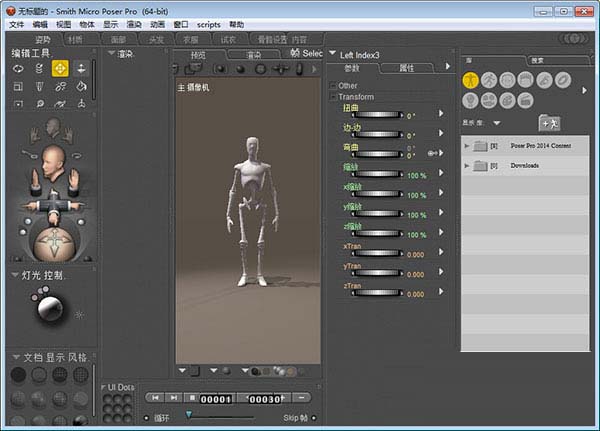
Task: Collapse the Transform parameter group
Action: pyautogui.click(x=334, y=97)
